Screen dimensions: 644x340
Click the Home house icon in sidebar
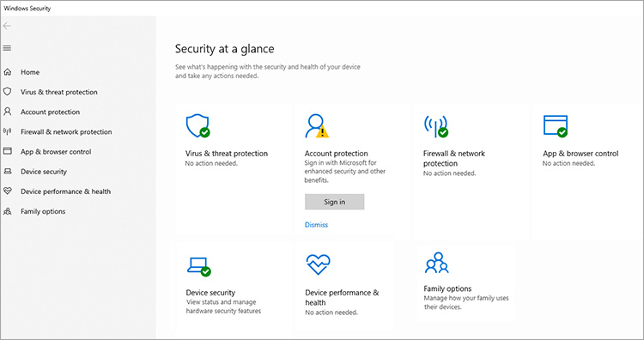(x=8, y=72)
